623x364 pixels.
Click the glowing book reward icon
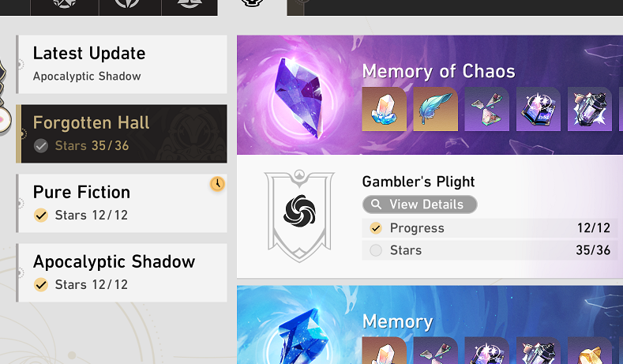click(x=539, y=109)
